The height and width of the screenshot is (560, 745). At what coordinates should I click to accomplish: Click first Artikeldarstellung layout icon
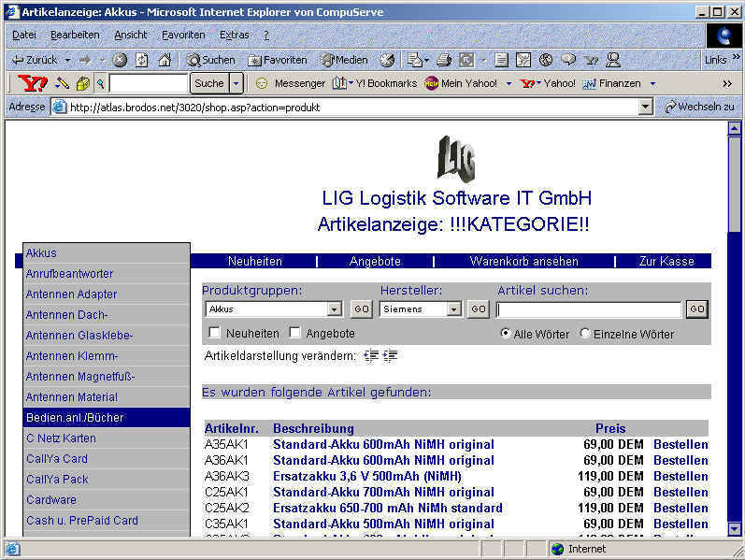click(x=371, y=356)
